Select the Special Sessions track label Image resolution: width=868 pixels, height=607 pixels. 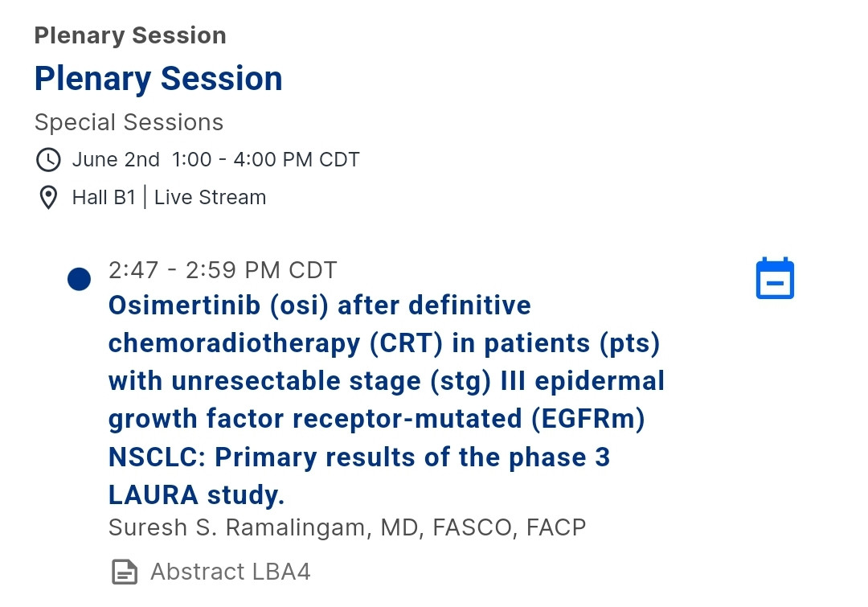[129, 122]
